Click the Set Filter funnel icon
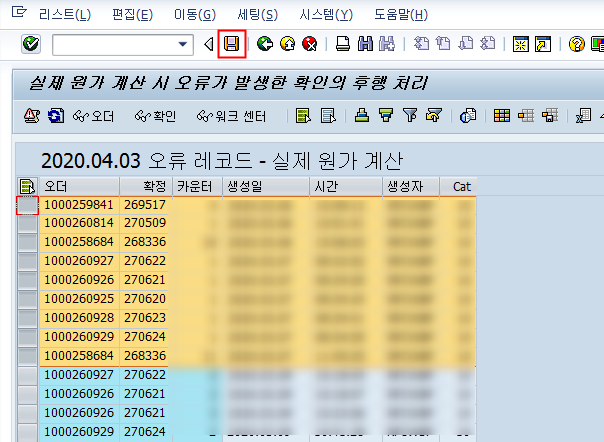 point(410,115)
